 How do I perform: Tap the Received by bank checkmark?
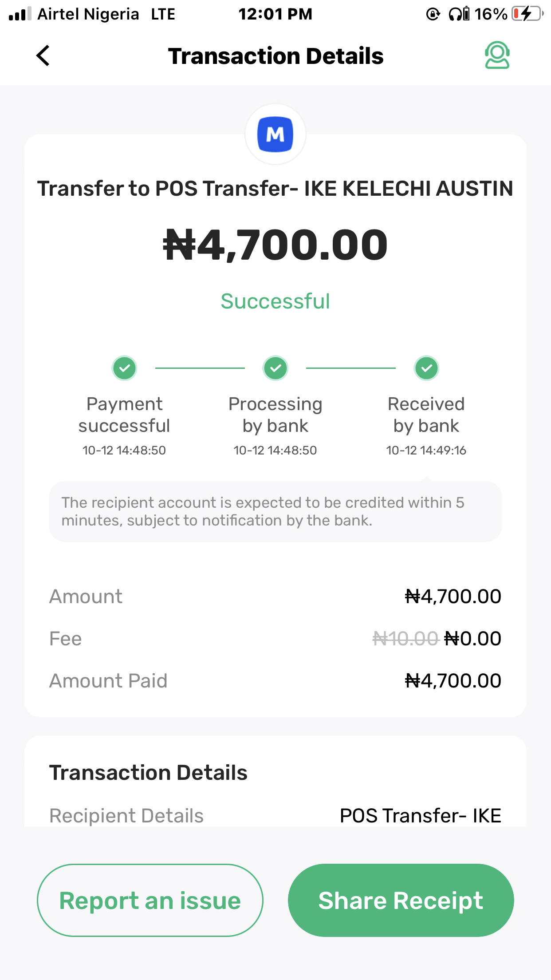tap(426, 368)
